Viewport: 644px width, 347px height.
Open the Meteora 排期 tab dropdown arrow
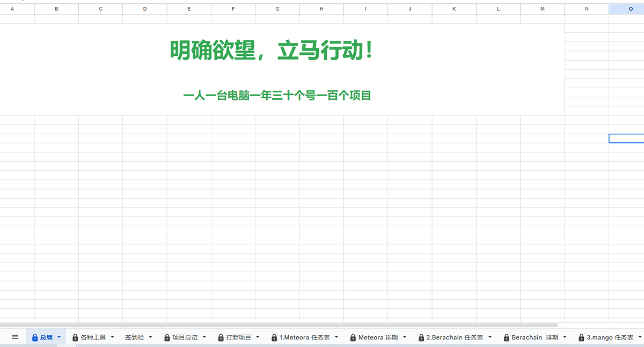tap(405, 337)
